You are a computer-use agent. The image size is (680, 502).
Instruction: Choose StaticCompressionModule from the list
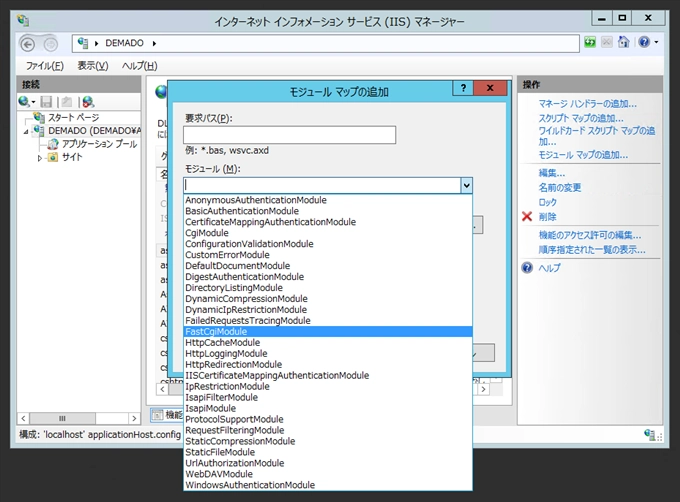pos(328,441)
